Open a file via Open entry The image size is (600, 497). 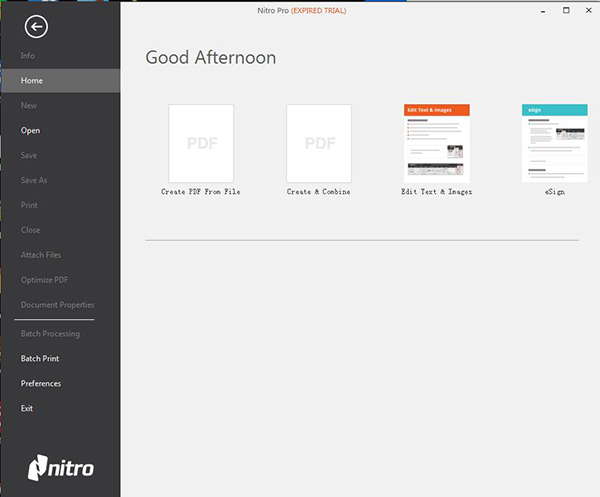30,130
